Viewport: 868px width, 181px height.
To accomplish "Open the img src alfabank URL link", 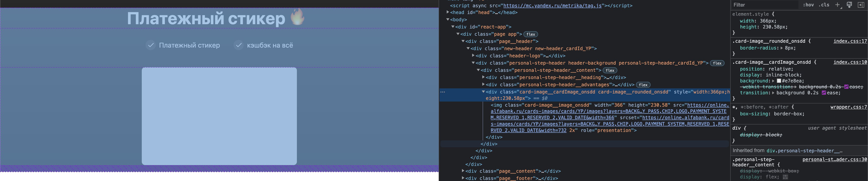I will click(610, 112).
